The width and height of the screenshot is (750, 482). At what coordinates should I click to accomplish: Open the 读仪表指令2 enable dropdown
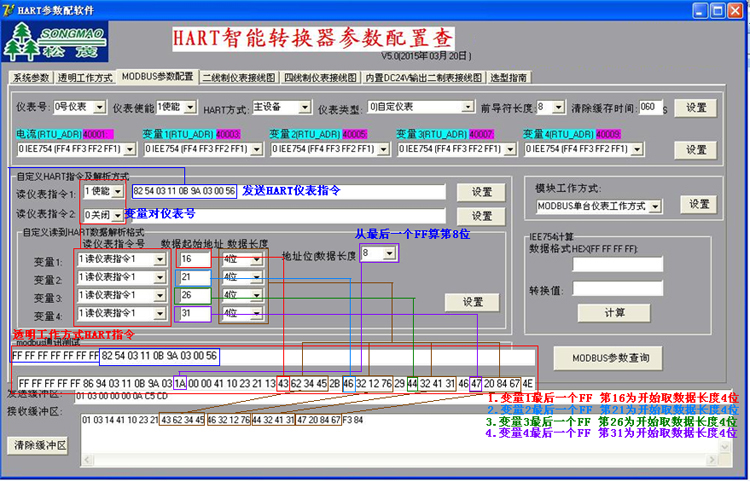pyautogui.click(x=103, y=215)
